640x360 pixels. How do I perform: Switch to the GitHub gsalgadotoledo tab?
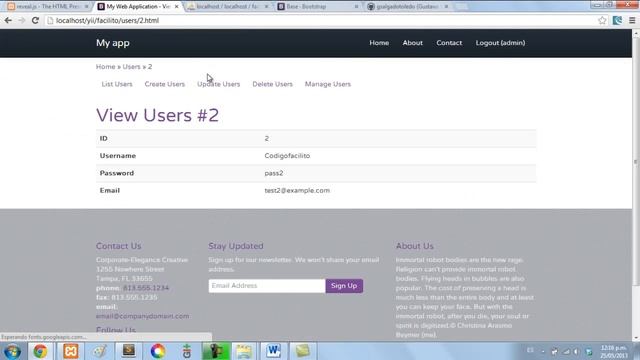pos(407,7)
